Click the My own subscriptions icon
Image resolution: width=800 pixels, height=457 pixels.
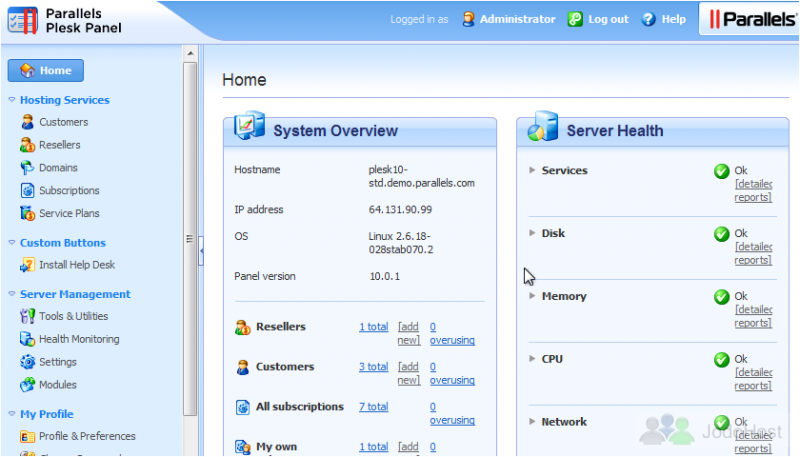click(242, 447)
